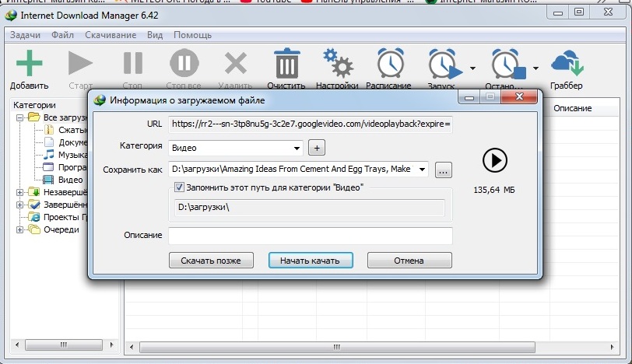Select the Music (Музыка) note icon

coord(49,155)
